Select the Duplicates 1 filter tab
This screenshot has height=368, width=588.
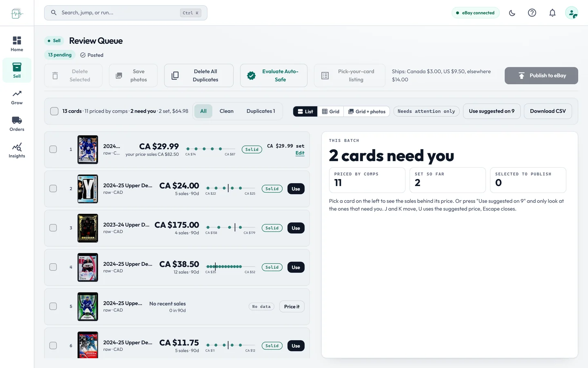click(261, 111)
